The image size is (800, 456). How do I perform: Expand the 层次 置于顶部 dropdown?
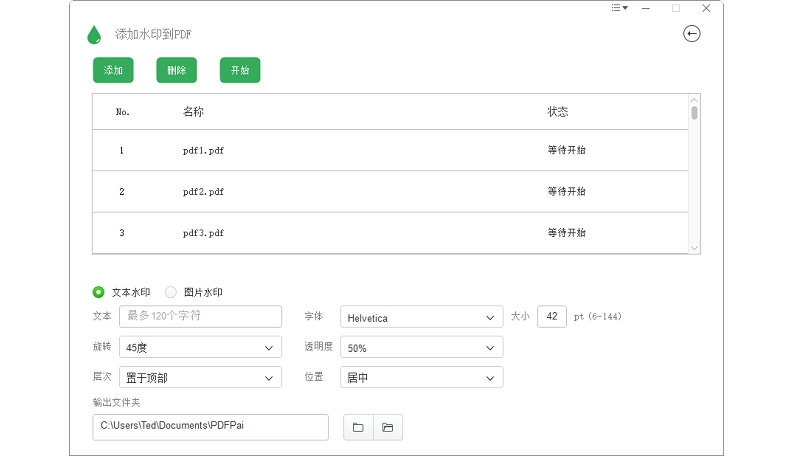(200, 378)
